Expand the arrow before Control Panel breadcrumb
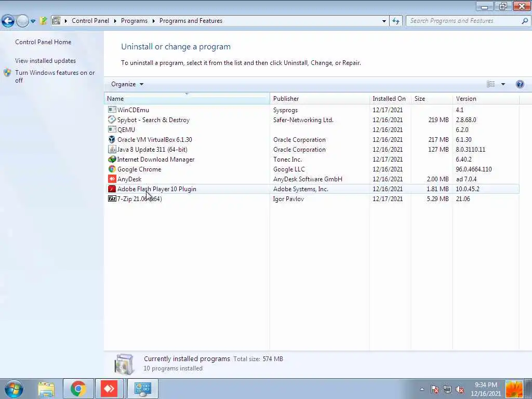This screenshot has height=399, width=532. click(66, 21)
